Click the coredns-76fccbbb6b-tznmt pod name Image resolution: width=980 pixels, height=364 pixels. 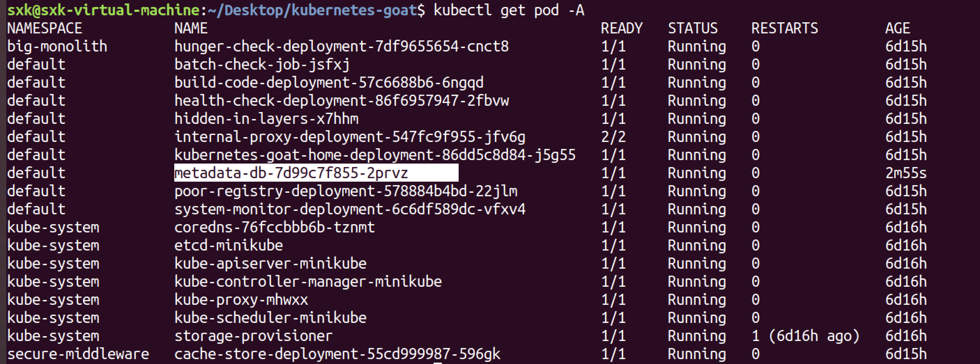pos(274,227)
